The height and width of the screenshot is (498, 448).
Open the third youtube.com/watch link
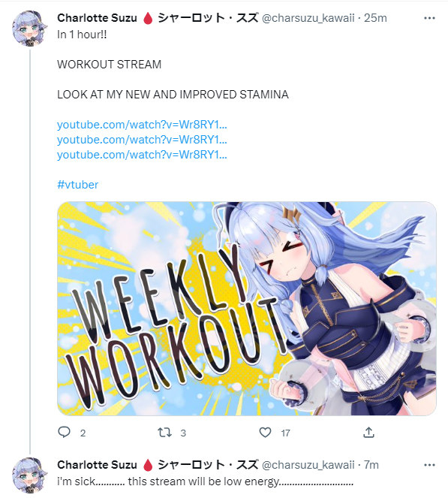coord(142,155)
